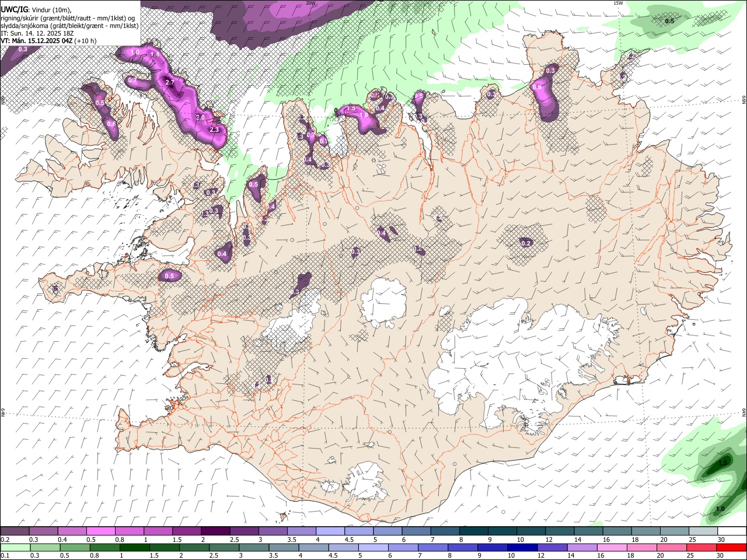Click the bright red swatch after 30 in the rain scale

[x=732, y=548]
